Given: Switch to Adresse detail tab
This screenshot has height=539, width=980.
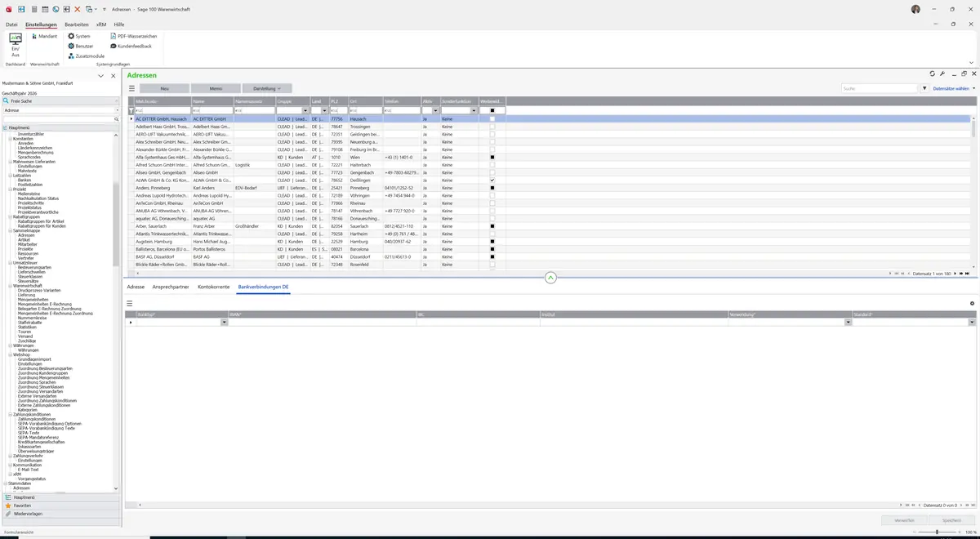Looking at the screenshot, I should coord(136,287).
